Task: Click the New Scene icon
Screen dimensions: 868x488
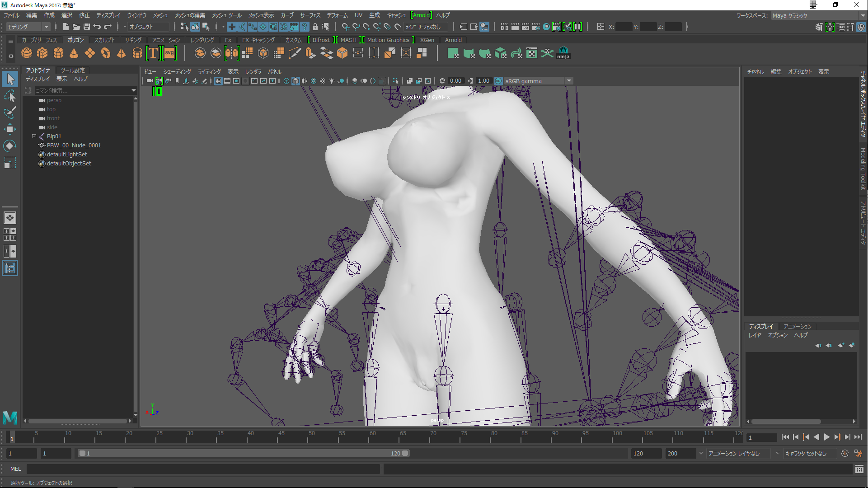Action: point(66,27)
